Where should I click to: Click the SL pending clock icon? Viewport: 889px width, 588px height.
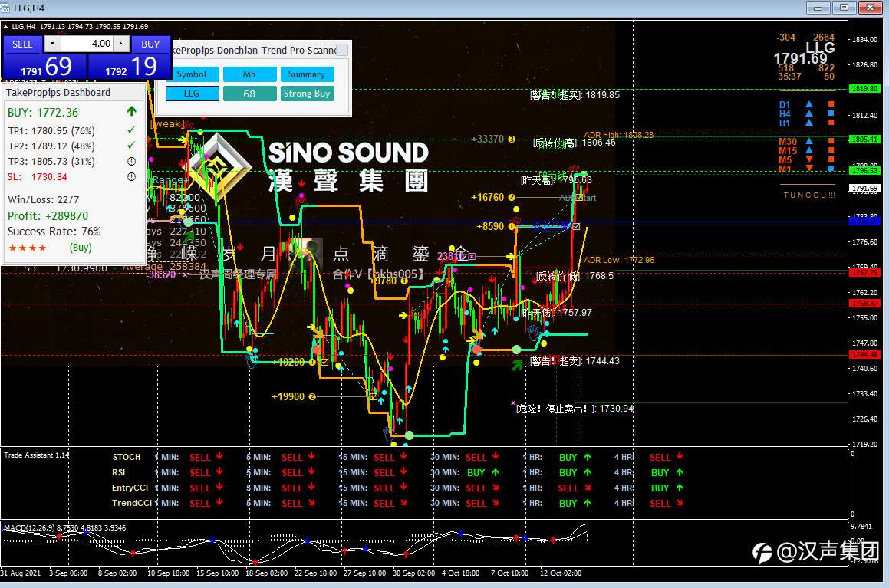[131, 177]
